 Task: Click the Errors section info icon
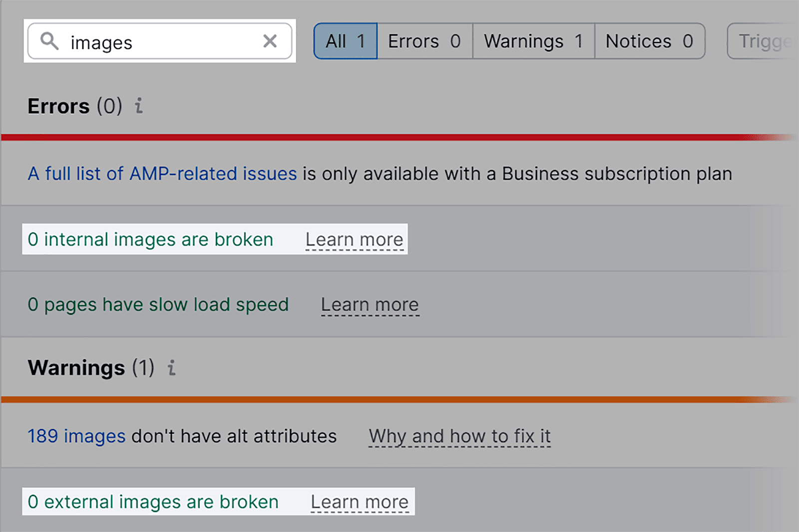pyautogui.click(x=139, y=106)
